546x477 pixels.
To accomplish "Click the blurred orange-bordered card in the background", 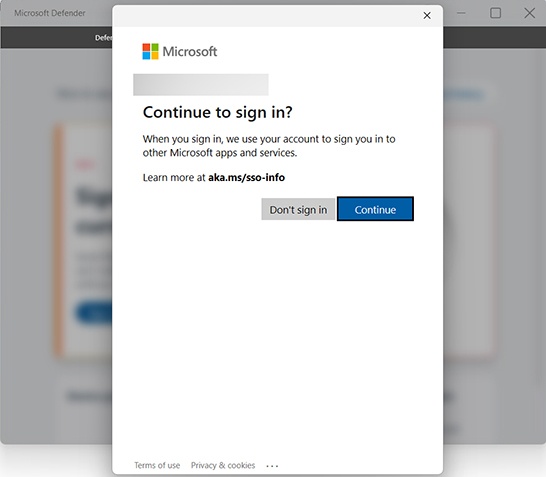I will click(x=84, y=240).
